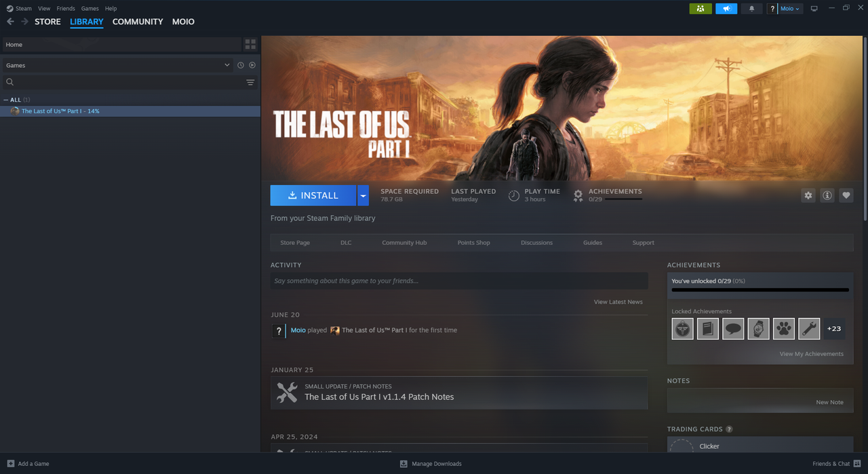Screen dimensions: 868x474
Task: Add game to favorites heart icon
Action: click(x=846, y=195)
